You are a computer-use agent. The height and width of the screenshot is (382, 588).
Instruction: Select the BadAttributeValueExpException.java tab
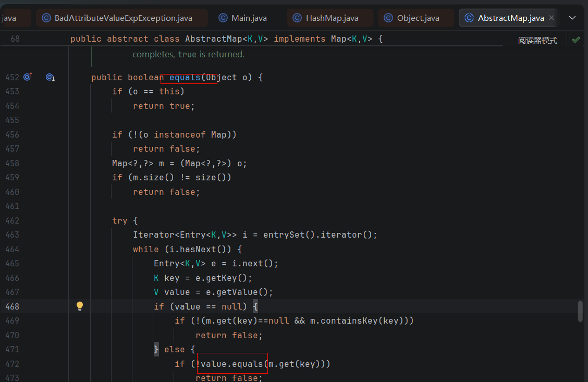pos(123,18)
